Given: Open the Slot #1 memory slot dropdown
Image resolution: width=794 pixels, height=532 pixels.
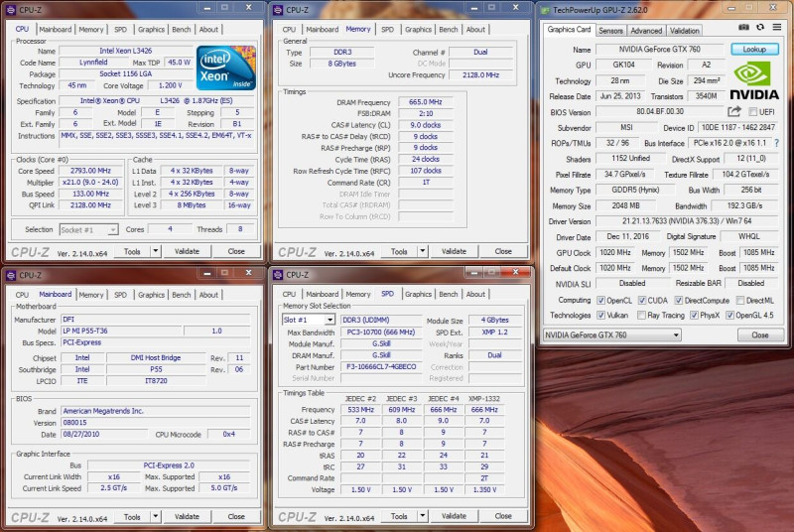Looking at the screenshot, I should 309,320.
